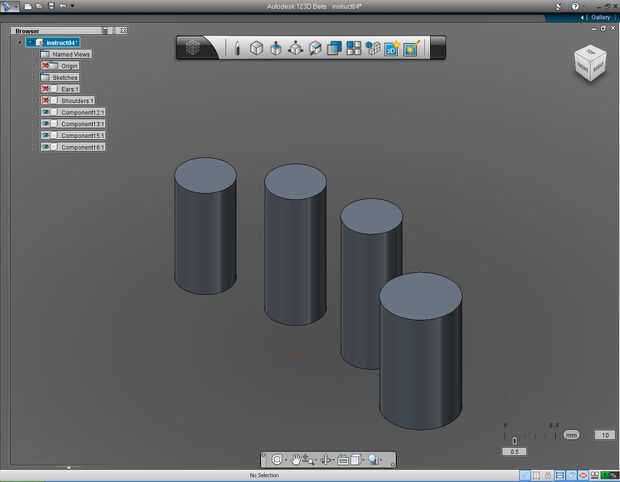Open the Gallery tab
620x482 pixels.
pyautogui.click(x=600, y=17)
